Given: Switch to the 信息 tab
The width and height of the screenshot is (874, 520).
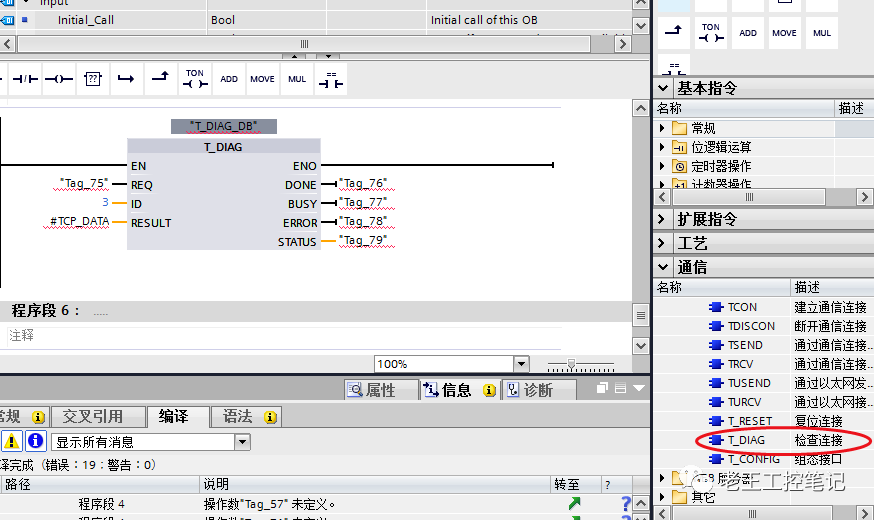Looking at the screenshot, I should tap(460, 390).
